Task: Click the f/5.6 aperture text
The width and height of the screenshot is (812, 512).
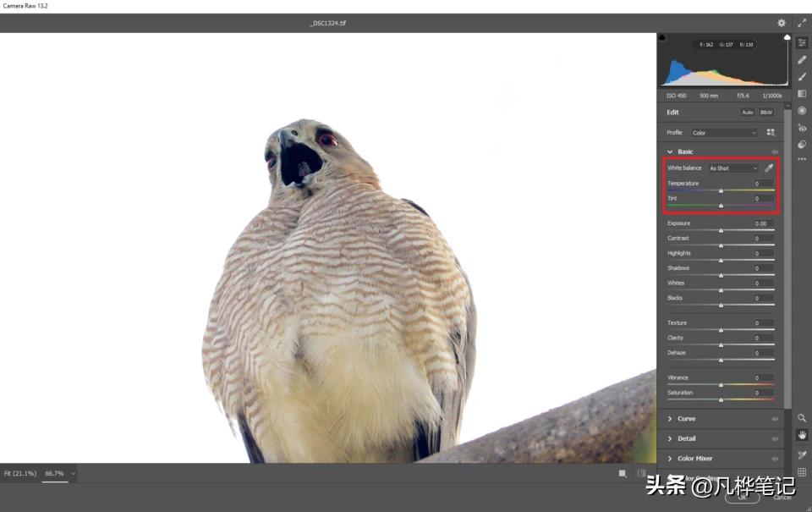Action: point(743,96)
